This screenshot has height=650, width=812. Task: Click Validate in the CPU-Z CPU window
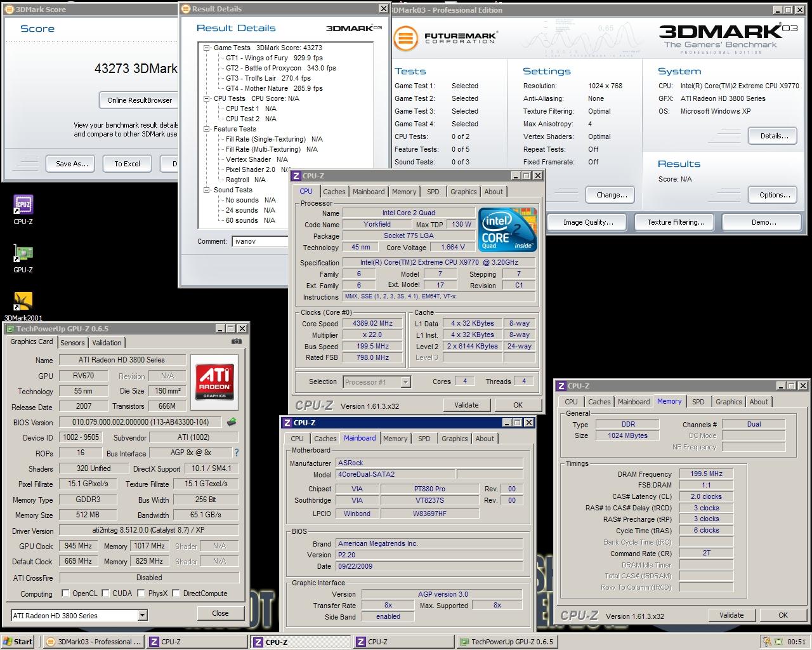(x=466, y=405)
